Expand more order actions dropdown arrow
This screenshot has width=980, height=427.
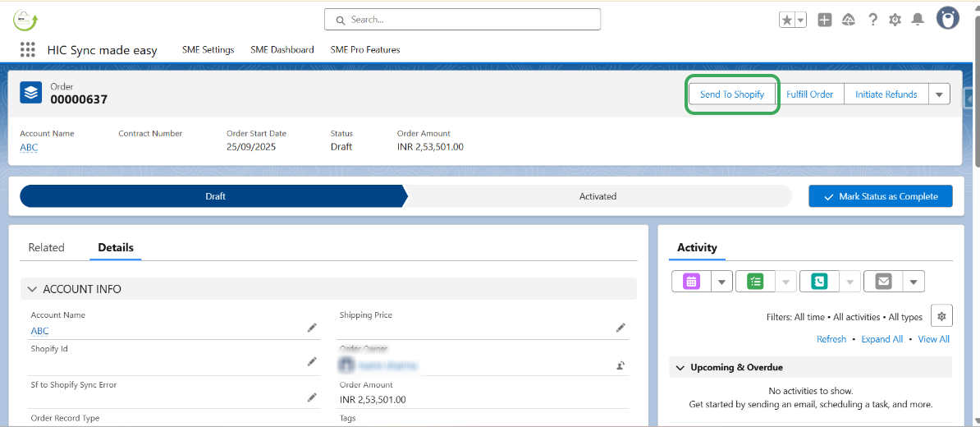[x=940, y=94]
